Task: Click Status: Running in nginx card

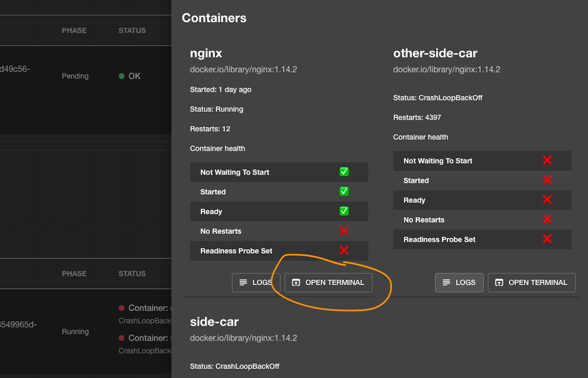Action: 217,109
